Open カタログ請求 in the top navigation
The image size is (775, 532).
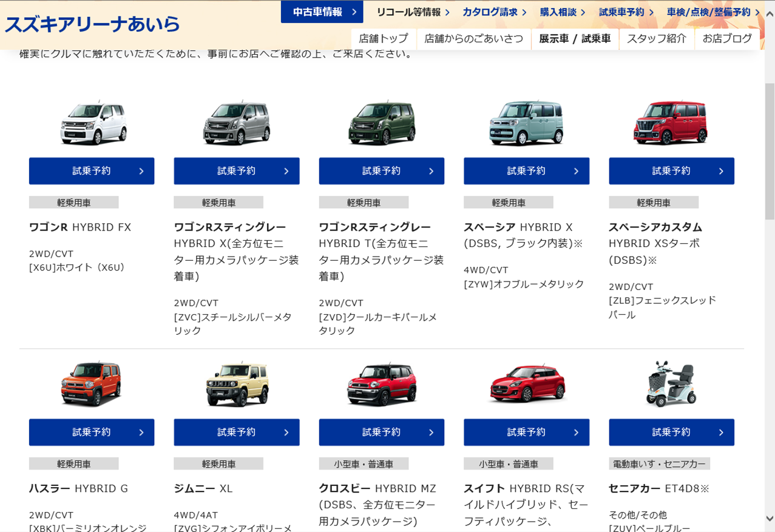click(x=495, y=12)
